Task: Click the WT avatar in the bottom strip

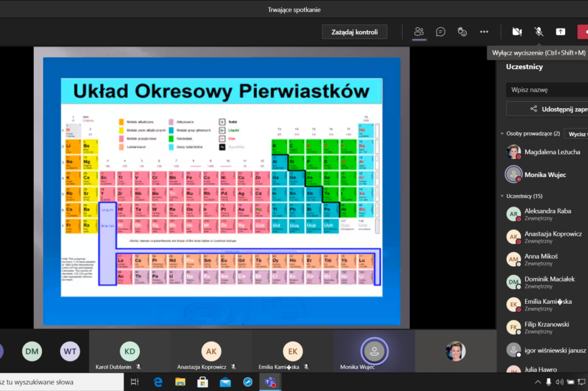Action: (x=70, y=351)
